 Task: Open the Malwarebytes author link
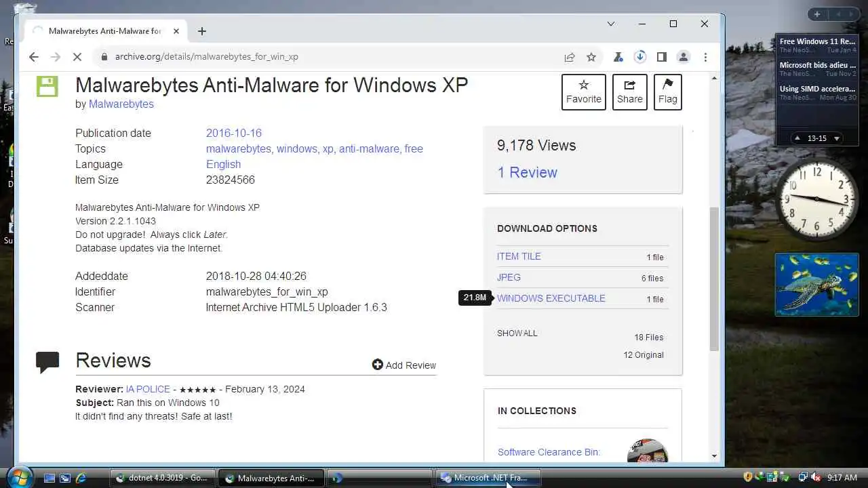click(x=121, y=104)
